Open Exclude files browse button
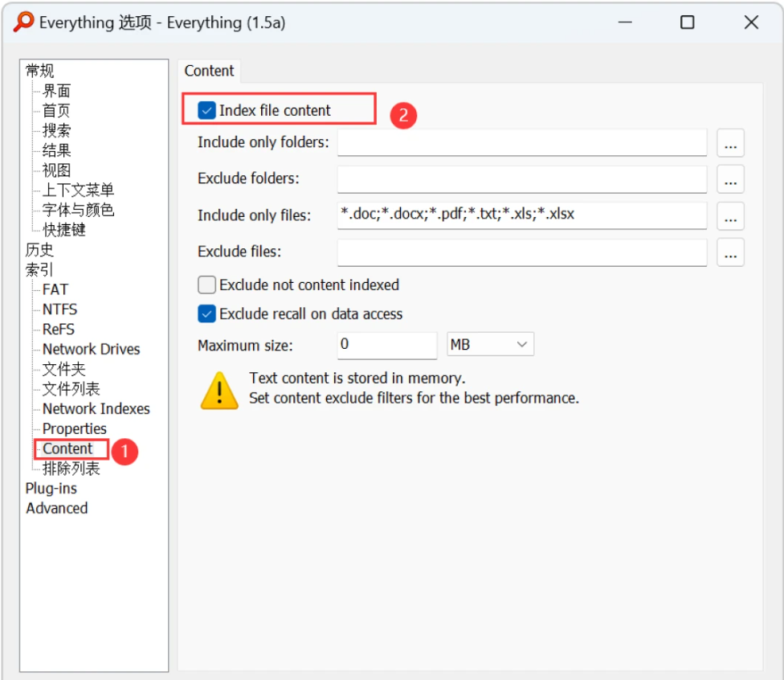Image resolution: width=784 pixels, height=680 pixels. click(x=730, y=252)
